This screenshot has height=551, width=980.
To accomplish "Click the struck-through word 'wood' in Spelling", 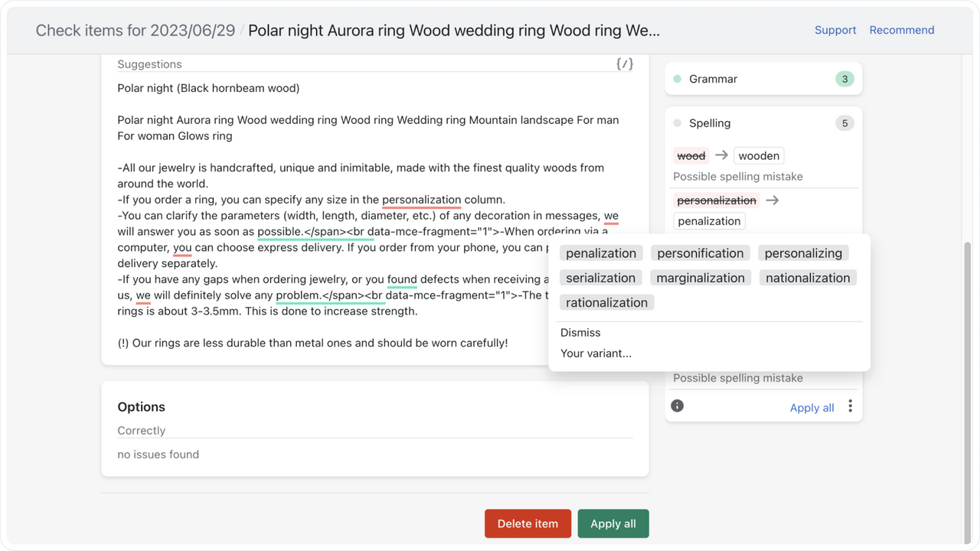I will pos(691,155).
